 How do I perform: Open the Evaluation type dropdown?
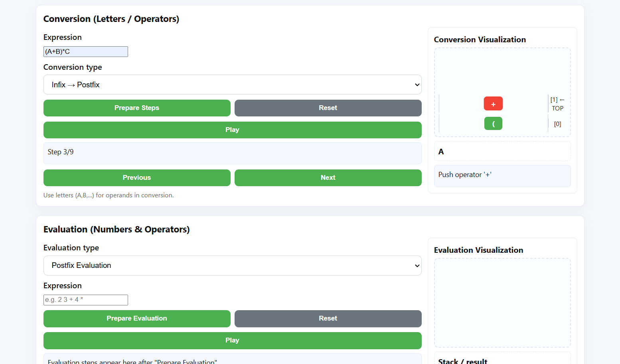(233, 266)
